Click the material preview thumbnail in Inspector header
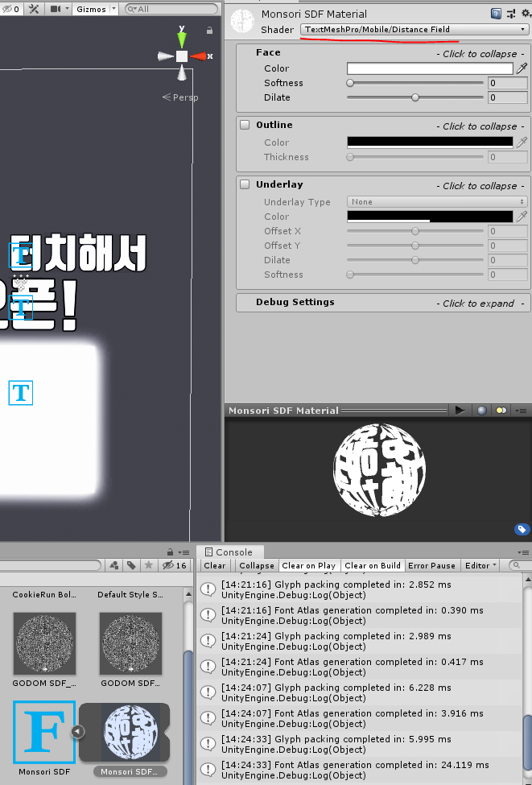 click(x=242, y=22)
